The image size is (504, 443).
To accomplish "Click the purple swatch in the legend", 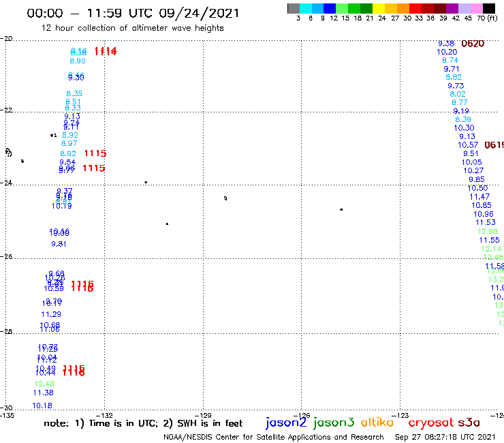I will (452, 9).
